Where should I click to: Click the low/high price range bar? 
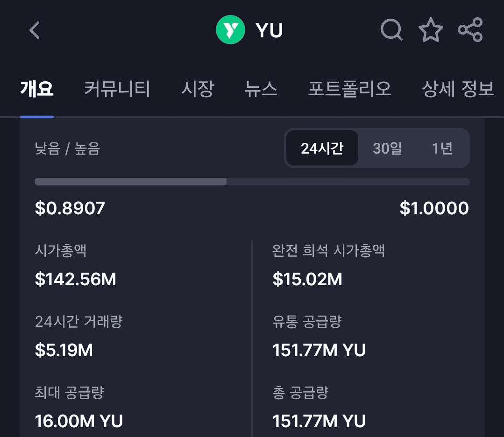coord(252,182)
